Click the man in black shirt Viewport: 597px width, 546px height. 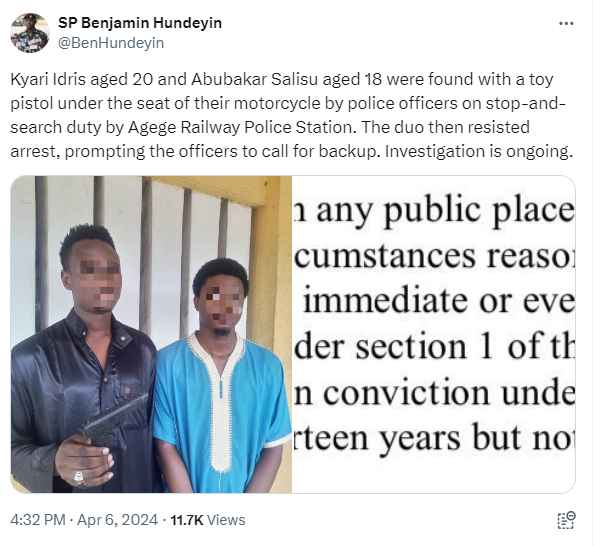(x=82, y=360)
